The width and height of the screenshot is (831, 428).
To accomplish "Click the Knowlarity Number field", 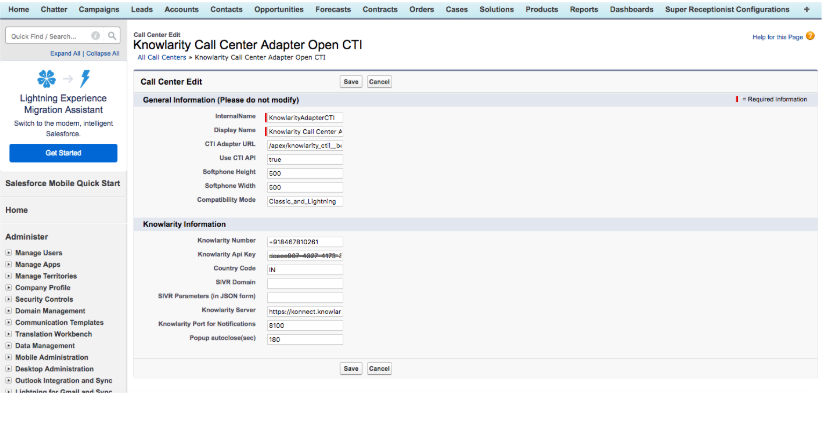I will point(305,242).
